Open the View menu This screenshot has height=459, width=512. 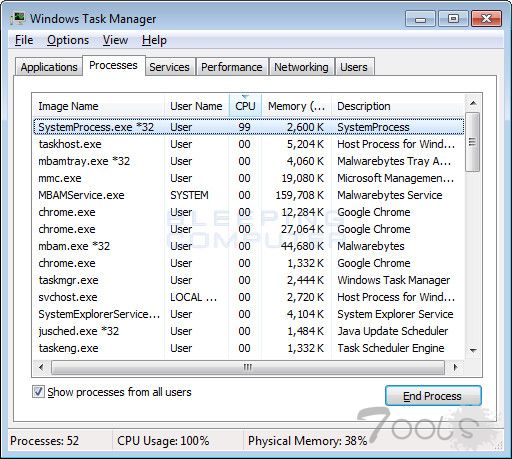115,40
